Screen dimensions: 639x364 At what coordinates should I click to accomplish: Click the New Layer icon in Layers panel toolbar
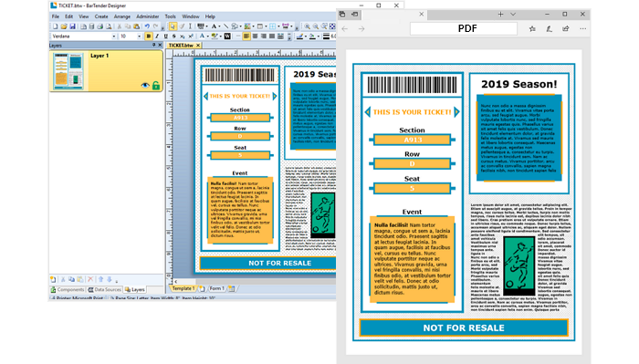click(53, 280)
